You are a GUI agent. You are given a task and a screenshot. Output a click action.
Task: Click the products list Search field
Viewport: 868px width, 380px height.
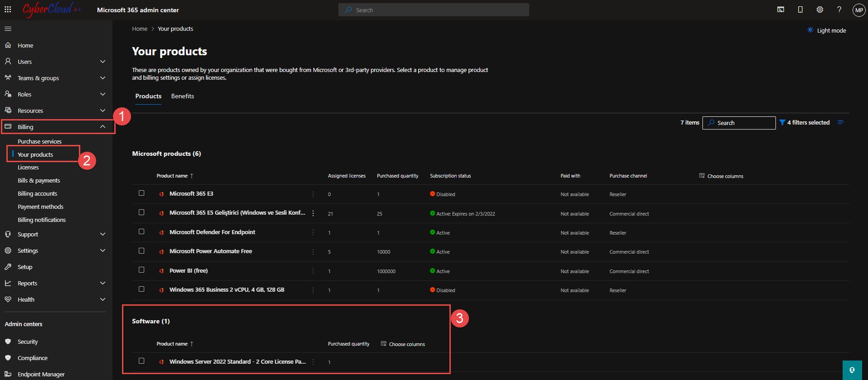click(x=739, y=123)
